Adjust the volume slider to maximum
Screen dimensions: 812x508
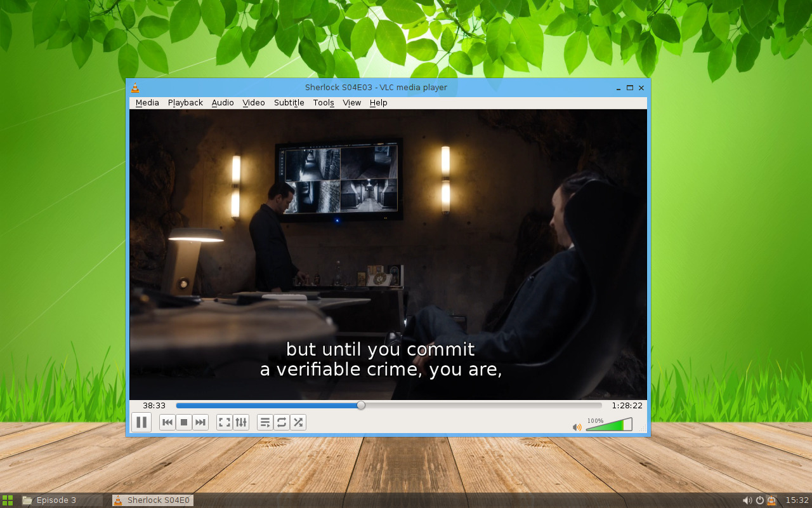pyautogui.click(x=630, y=426)
